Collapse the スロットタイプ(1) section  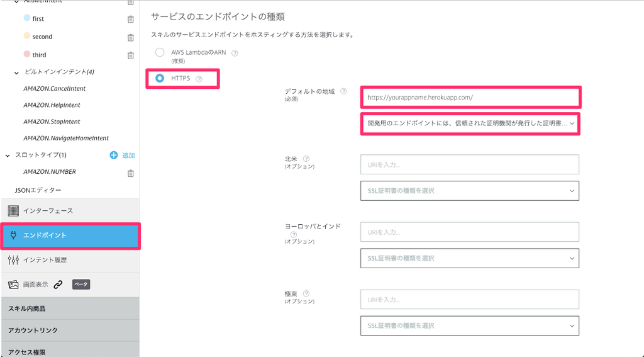click(x=8, y=156)
